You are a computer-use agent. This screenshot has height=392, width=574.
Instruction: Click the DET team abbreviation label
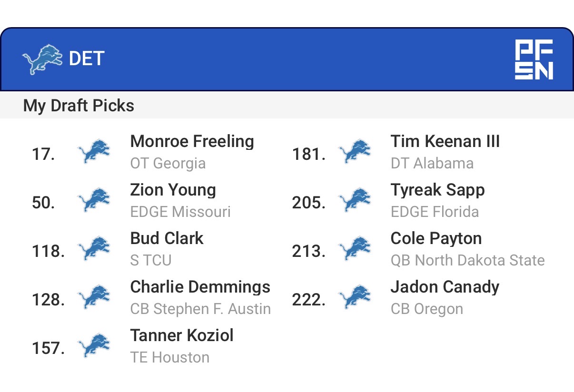[87, 59]
